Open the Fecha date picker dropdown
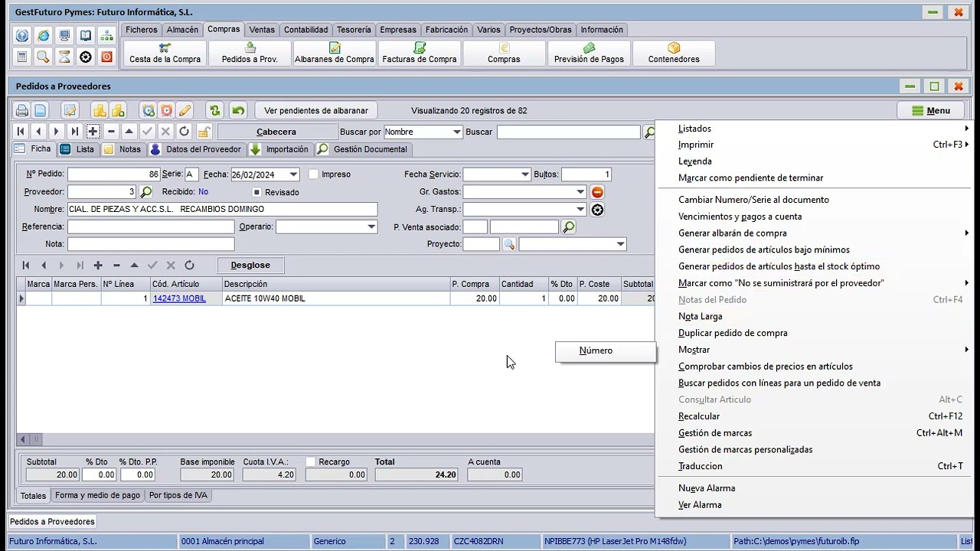 (293, 174)
